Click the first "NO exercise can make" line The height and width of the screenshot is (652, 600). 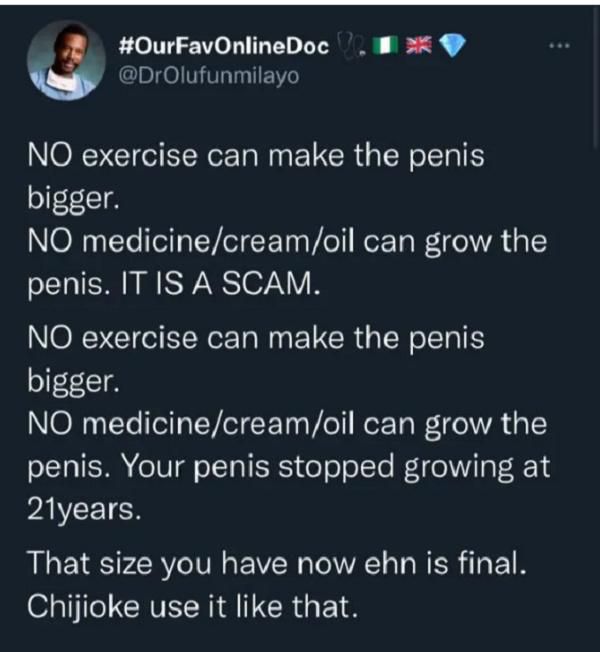(x=255, y=159)
